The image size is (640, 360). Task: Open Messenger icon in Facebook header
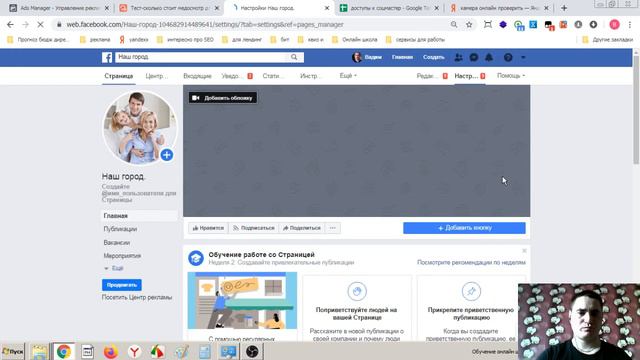pos(473,58)
